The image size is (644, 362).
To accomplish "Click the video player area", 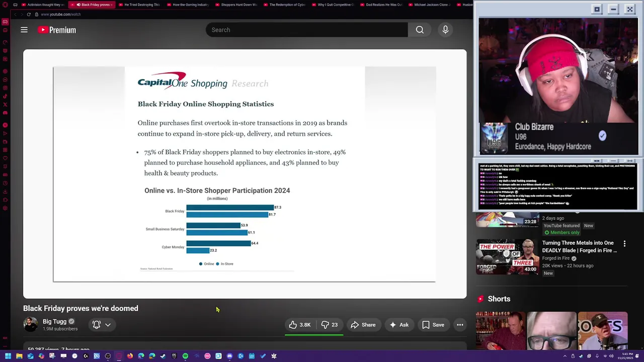I will pyautogui.click(x=245, y=174).
